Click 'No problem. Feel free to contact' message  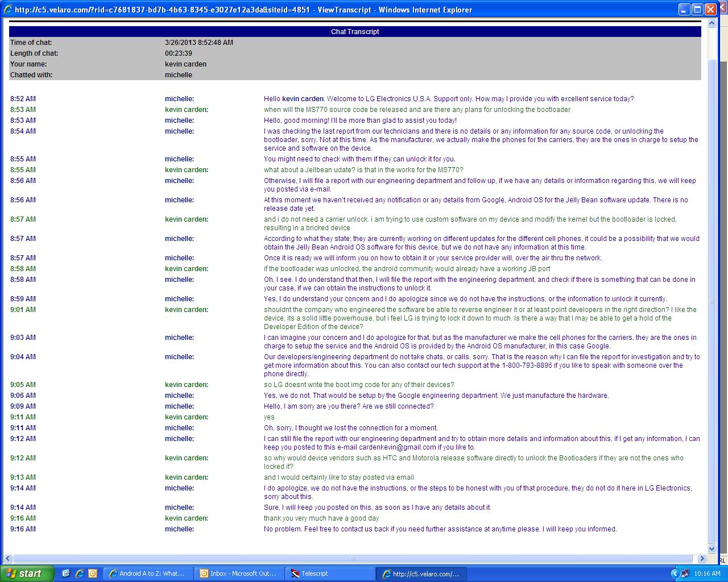(440, 529)
